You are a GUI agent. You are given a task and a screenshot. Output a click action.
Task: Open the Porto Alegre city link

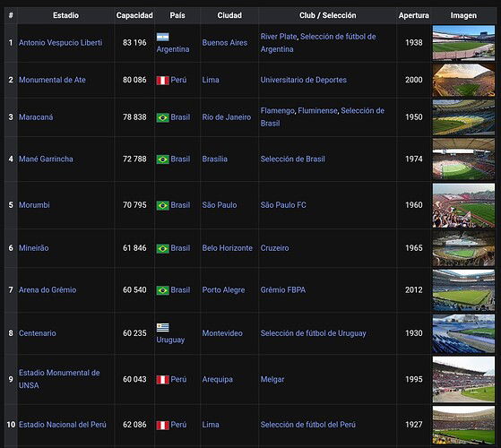point(223,290)
